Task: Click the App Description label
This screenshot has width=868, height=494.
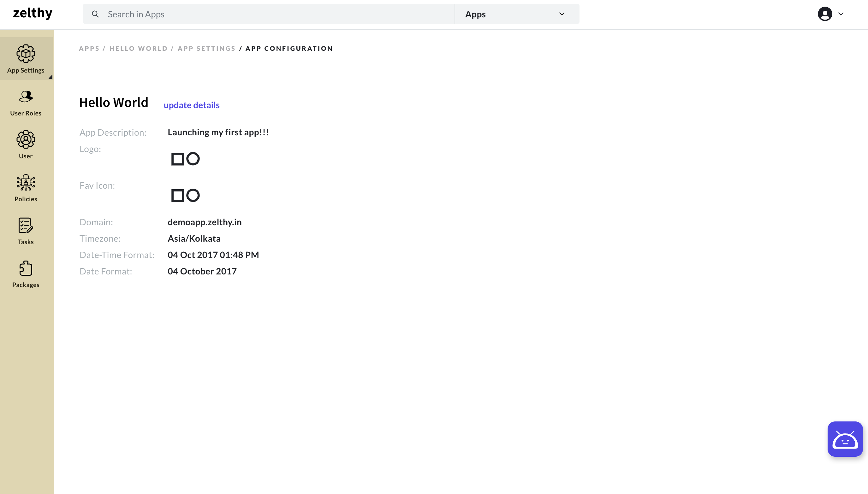Action: pyautogui.click(x=113, y=132)
